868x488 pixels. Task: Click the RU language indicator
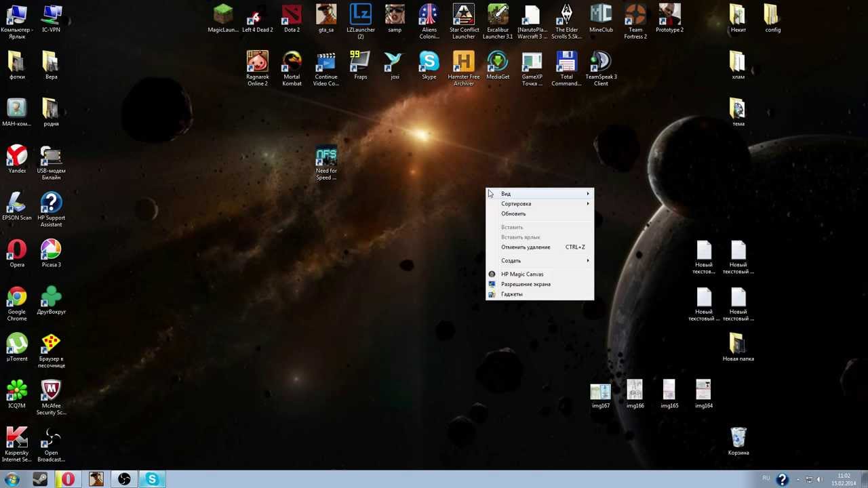pyautogui.click(x=766, y=478)
